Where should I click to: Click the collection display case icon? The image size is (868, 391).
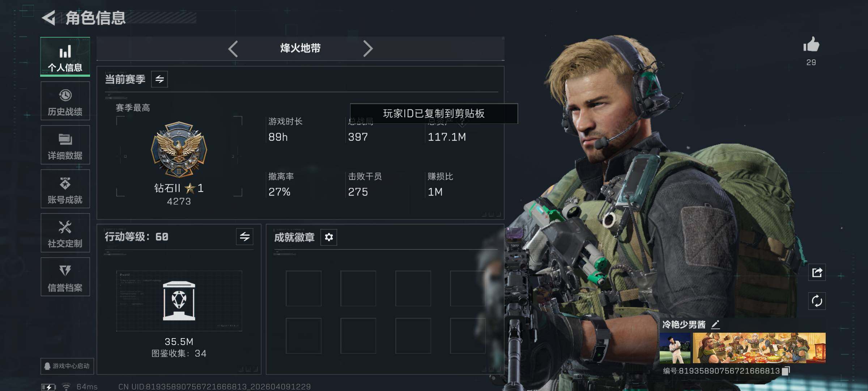point(179,301)
